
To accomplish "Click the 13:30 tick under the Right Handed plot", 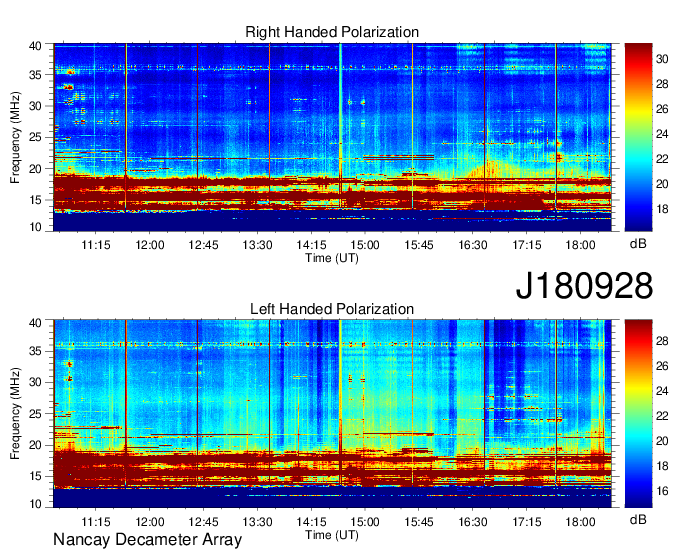I will (257, 245).
